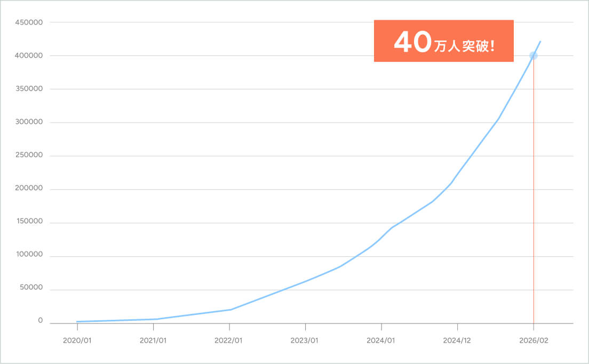Viewport: 589px width, 364px height.
Task: Select the 2024/12 x-axis label
Action: 457,341
